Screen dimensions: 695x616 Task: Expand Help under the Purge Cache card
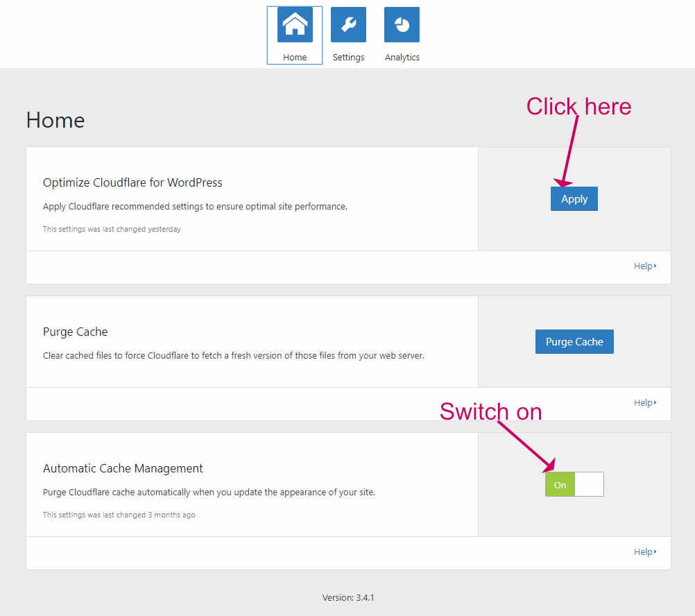point(645,402)
